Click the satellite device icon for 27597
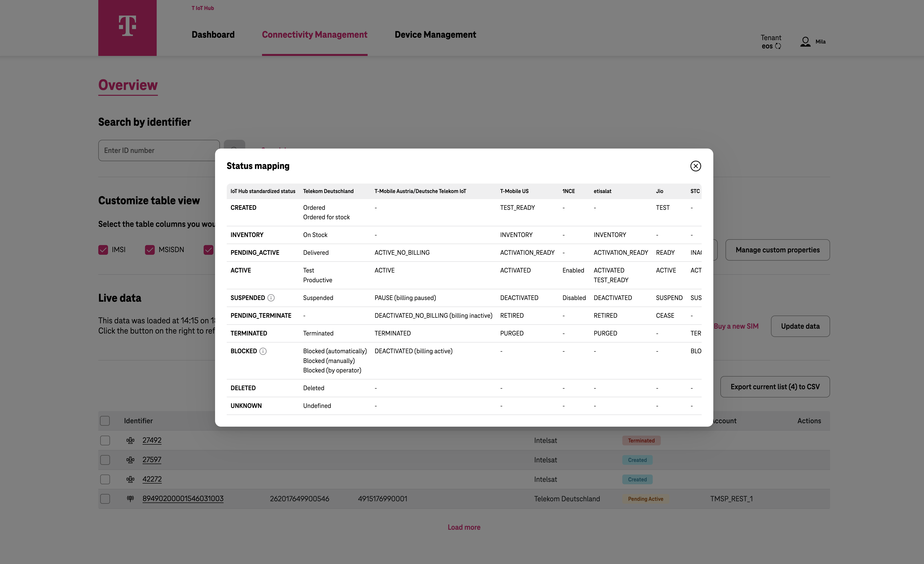The width and height of the screenshot is (924, 564). tap(130, 460)
